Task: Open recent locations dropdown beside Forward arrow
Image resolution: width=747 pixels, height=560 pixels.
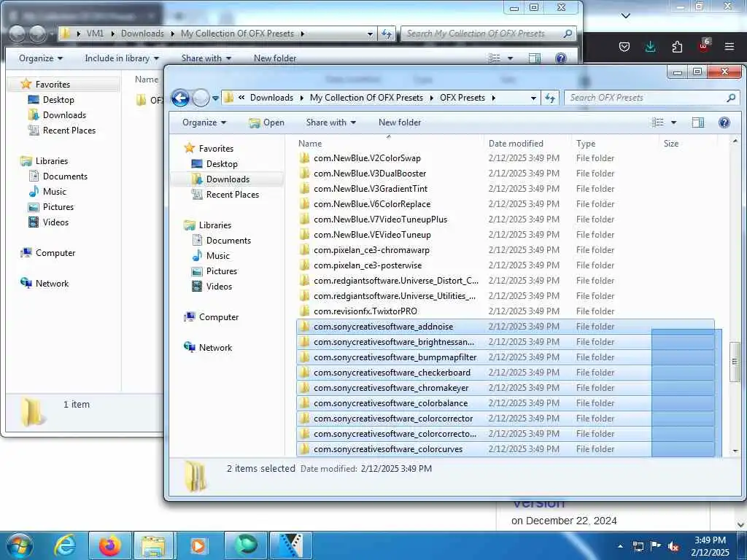Action: tap(215, 98)
